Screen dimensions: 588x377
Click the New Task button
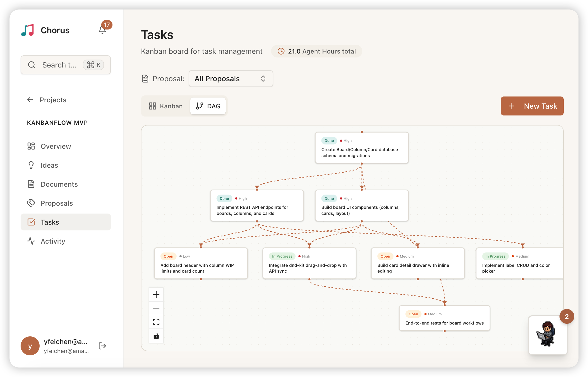click(532, 106)
